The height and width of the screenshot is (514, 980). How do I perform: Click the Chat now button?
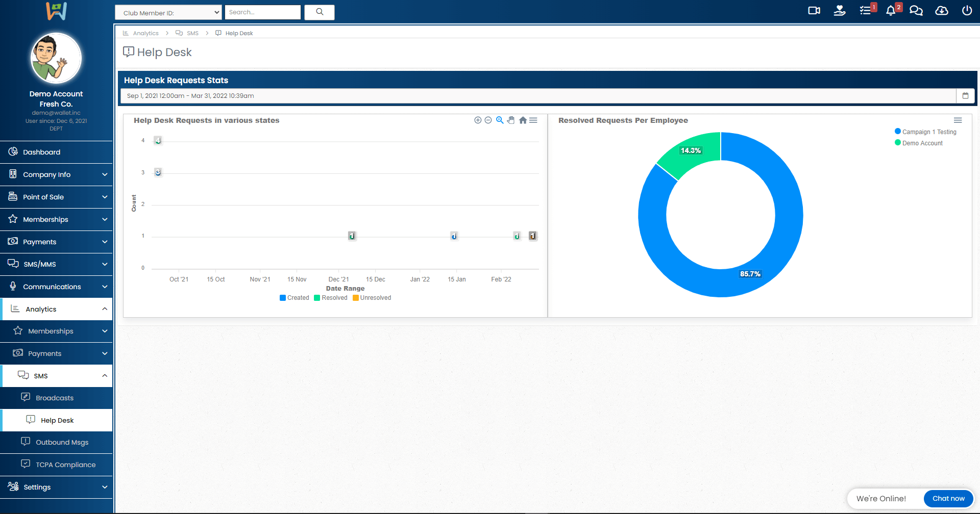coord(948,498)
